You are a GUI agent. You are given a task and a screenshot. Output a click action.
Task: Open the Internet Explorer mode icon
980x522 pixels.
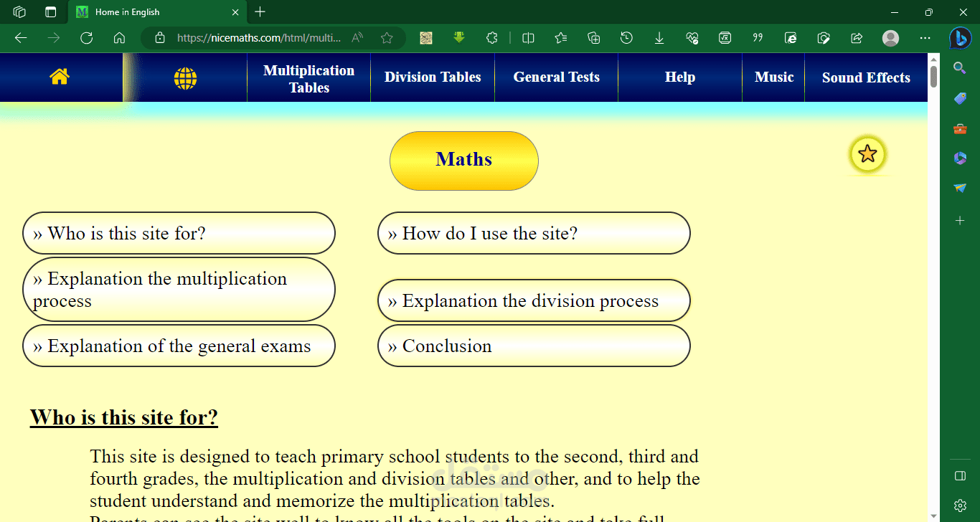(x=791, y=38)
